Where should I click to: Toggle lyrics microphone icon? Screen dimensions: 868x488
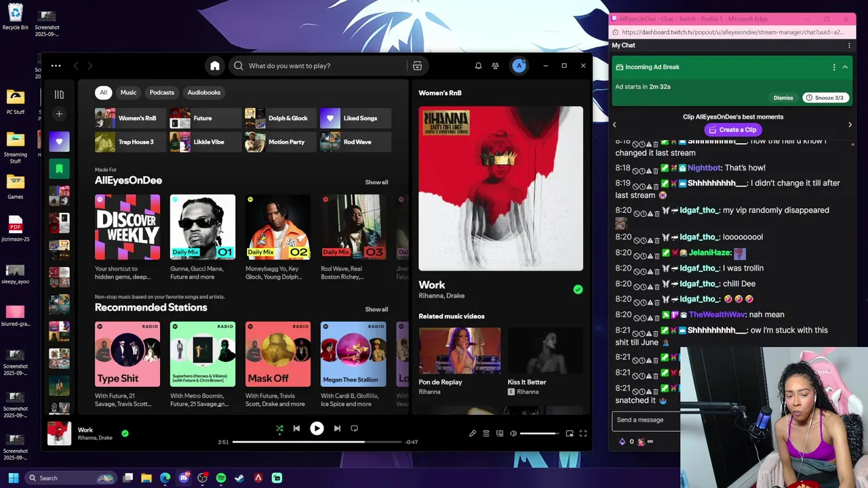473,434
